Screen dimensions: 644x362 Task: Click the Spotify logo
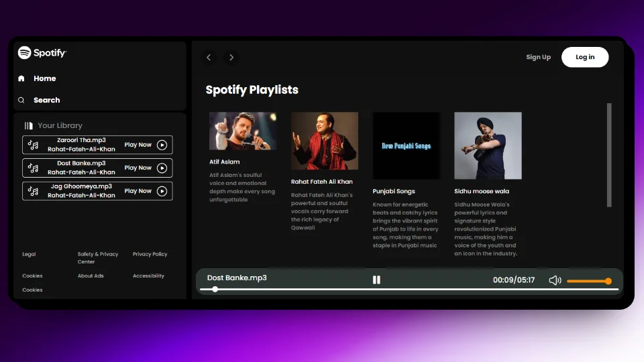[42, 52]
